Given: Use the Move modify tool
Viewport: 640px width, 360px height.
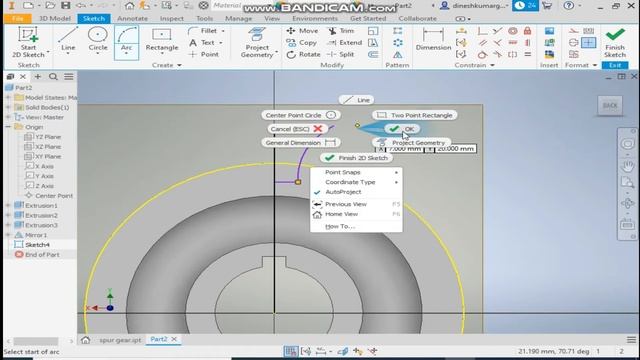Looking at the screenshot, I should [x=302, y=31].
